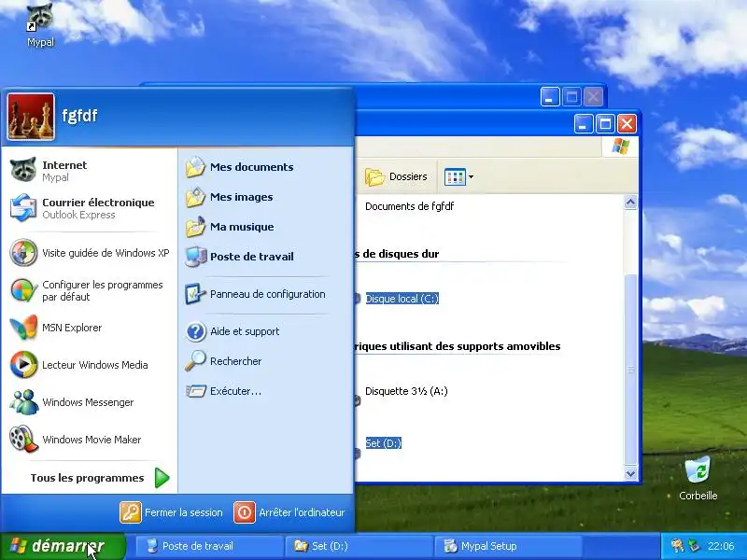This screenshot has width=747, height=560.
Task: Click the explorer vertical scrollbar thumb
Action: [x=630, y=370]
